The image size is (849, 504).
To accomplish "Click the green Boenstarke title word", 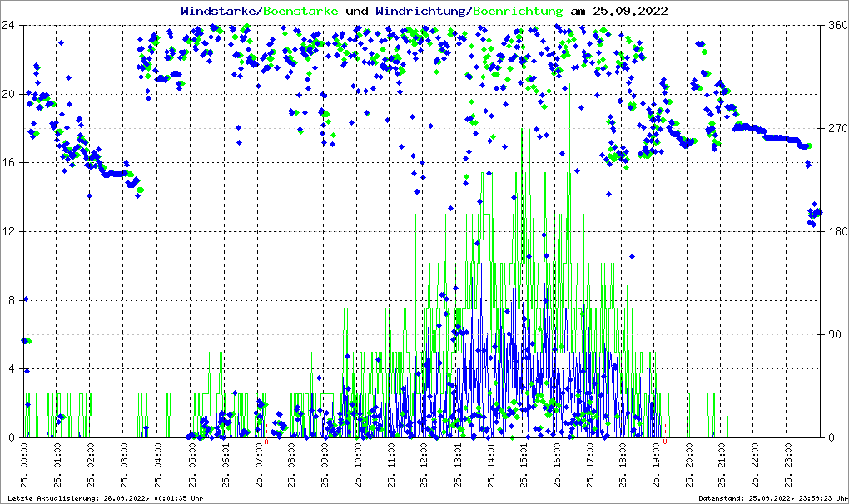I will pyautogui.click(x=300, y=11).
